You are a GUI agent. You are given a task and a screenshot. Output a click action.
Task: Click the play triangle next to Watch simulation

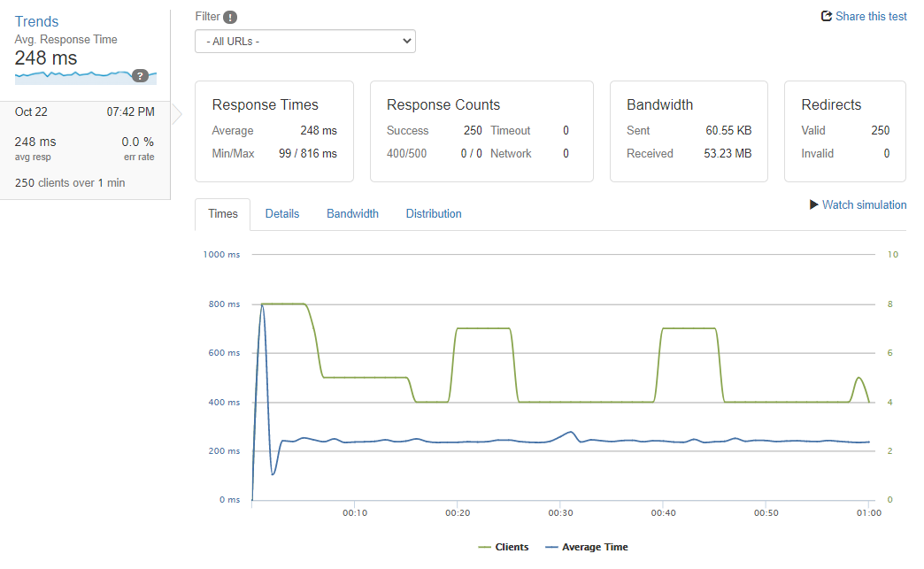[812, 204]
